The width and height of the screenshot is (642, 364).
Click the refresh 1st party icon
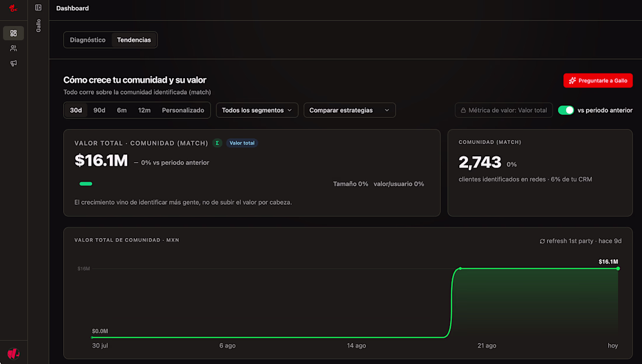[542, 241]
